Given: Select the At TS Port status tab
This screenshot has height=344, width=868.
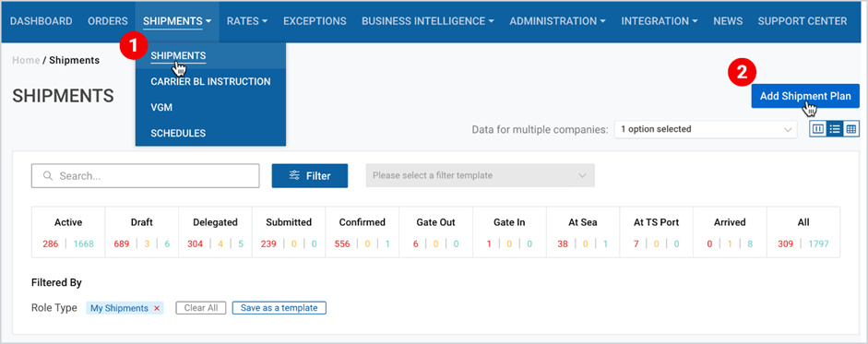Looking at the screenshot, I should [657, 232].
